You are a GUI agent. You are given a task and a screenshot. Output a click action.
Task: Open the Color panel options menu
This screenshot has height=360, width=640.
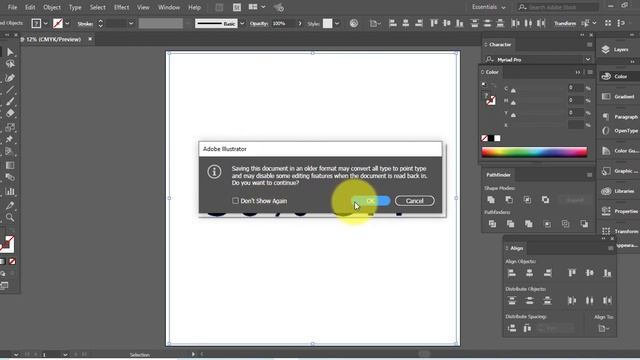point(589,72)
